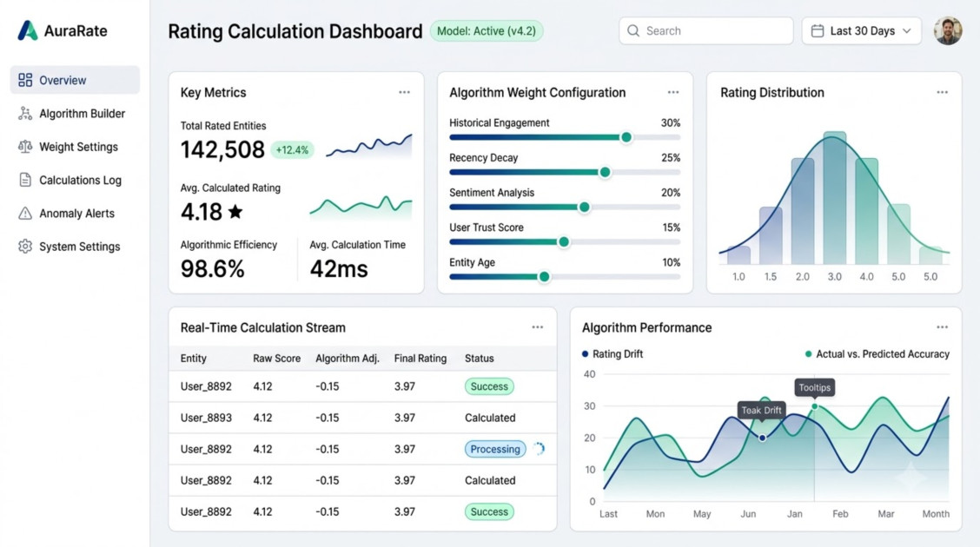Click the System Settings gear icon
980x547 pixels.
(x=25, y=247)
